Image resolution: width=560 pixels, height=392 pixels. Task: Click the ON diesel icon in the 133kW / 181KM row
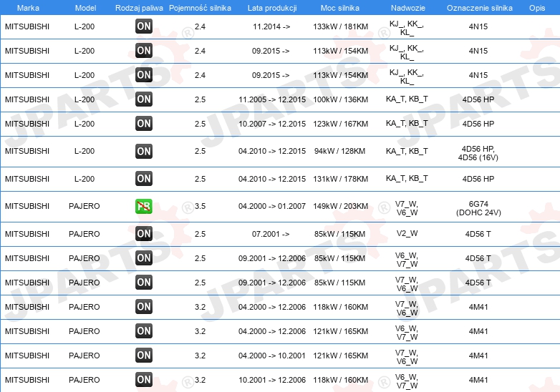[x=143, y=26]
